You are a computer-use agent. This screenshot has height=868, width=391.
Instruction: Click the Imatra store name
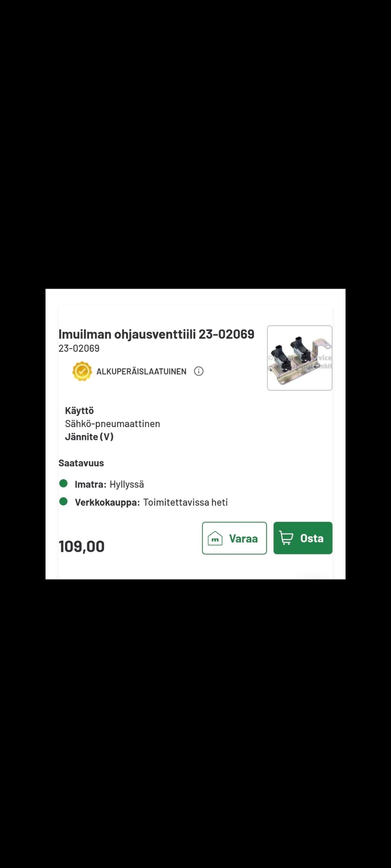click(90, 484)
